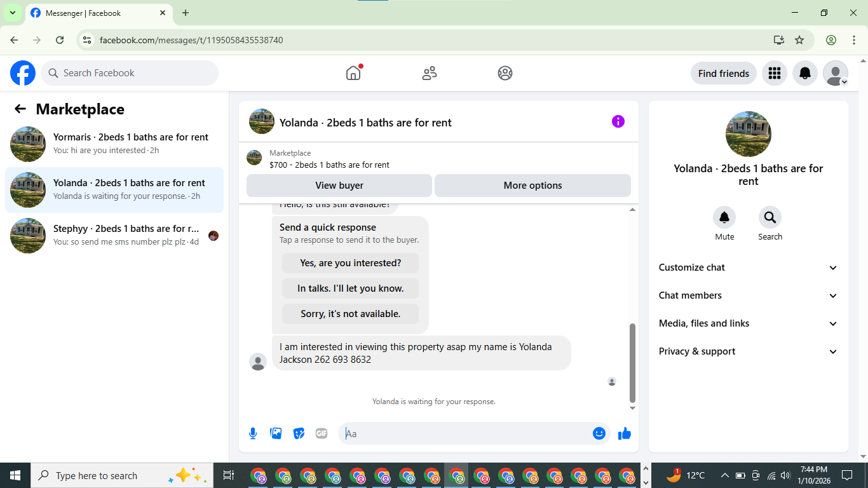Select the Messenger | Facebook tab
Screen dimensions: 868x488
pyautogui.click(x=98, y=13)
